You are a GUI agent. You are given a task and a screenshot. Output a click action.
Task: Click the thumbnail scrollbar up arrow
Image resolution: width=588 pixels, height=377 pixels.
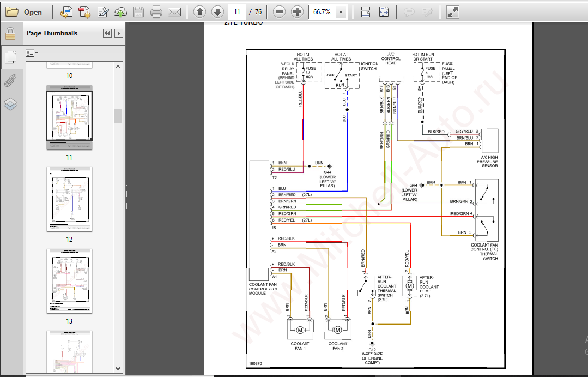118,67
